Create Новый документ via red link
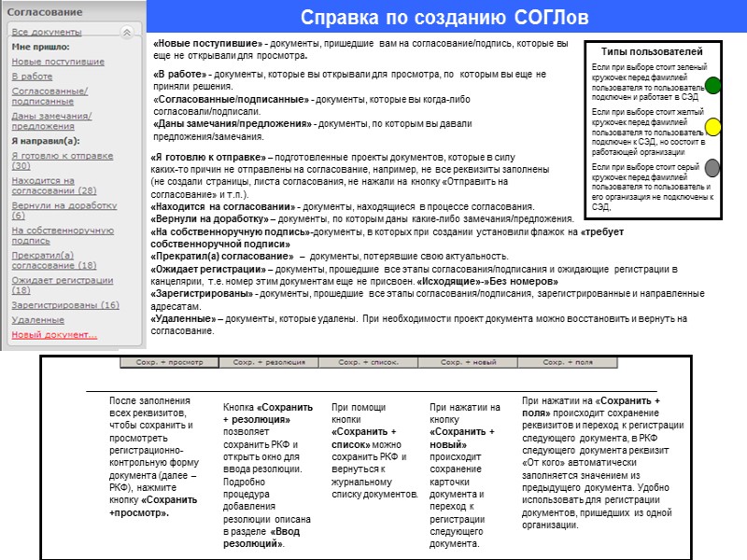747x560 pixels. [54, 335]
